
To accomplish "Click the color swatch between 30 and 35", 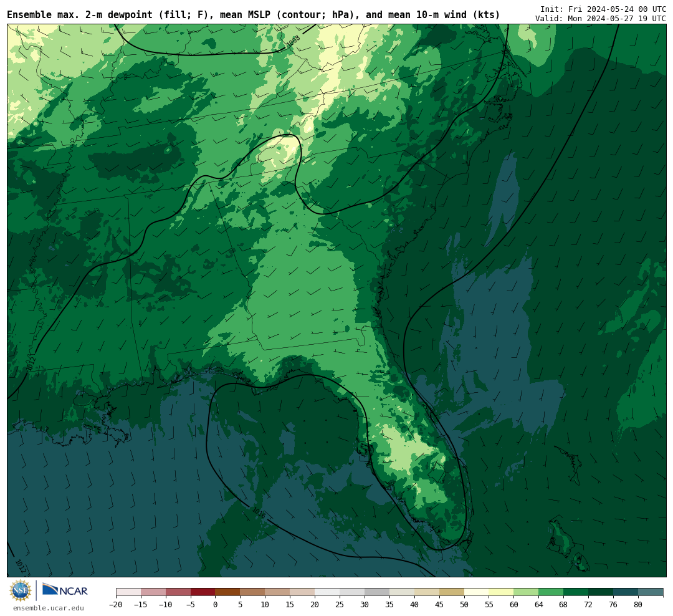I will point(377,592).
